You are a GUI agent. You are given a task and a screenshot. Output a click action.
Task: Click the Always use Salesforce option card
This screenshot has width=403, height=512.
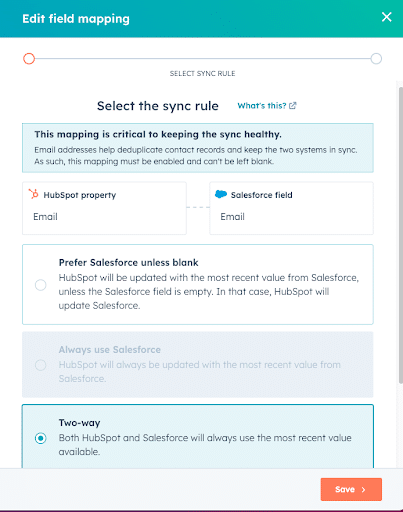(x=198, y=364)
